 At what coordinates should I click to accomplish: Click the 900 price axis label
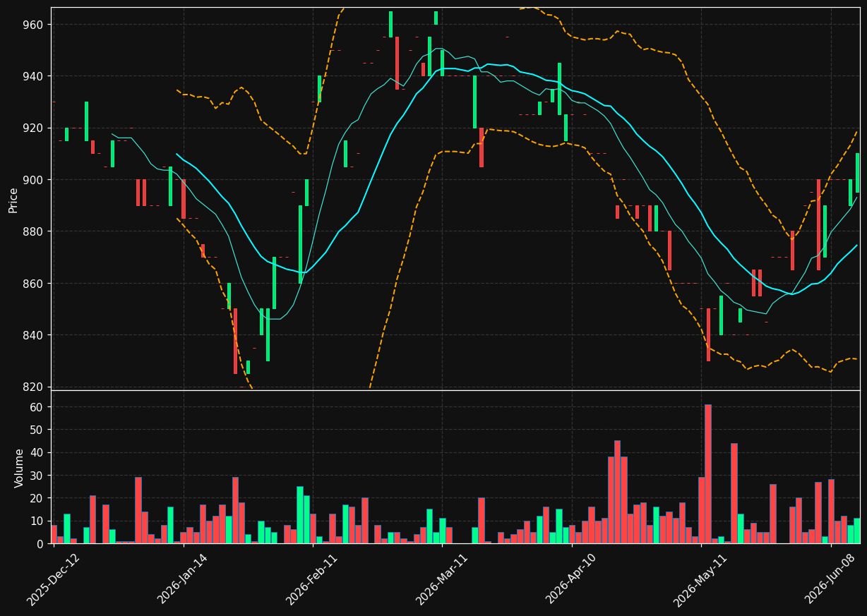tap(34, 180)
